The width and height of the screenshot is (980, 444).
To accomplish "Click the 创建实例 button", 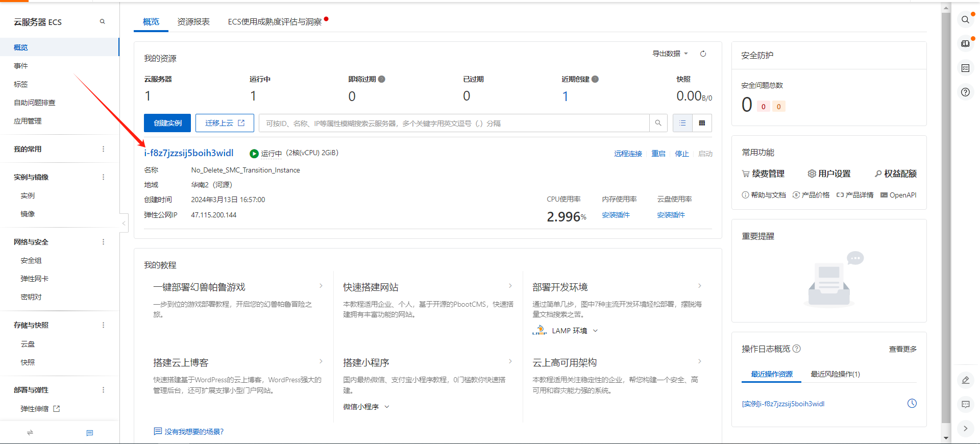I will pyautogui.click(x=167, y=123).
